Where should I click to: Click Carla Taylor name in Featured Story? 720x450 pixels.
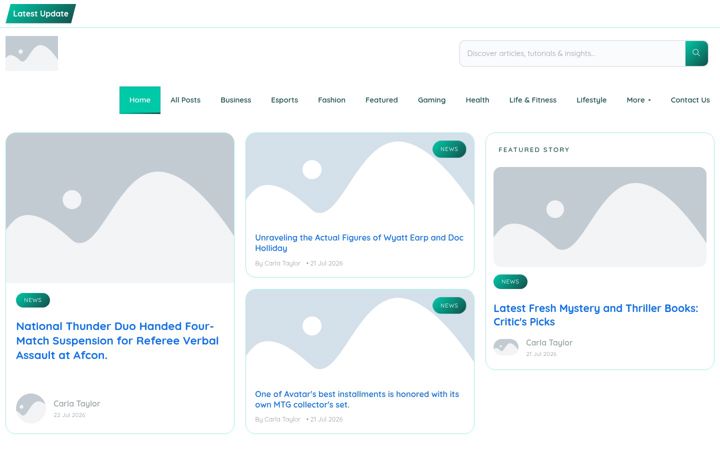pos(549,343)
